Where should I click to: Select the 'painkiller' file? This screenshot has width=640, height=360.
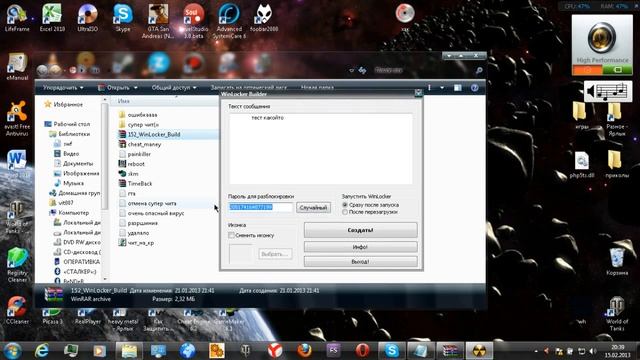click(x=139, y=154)
